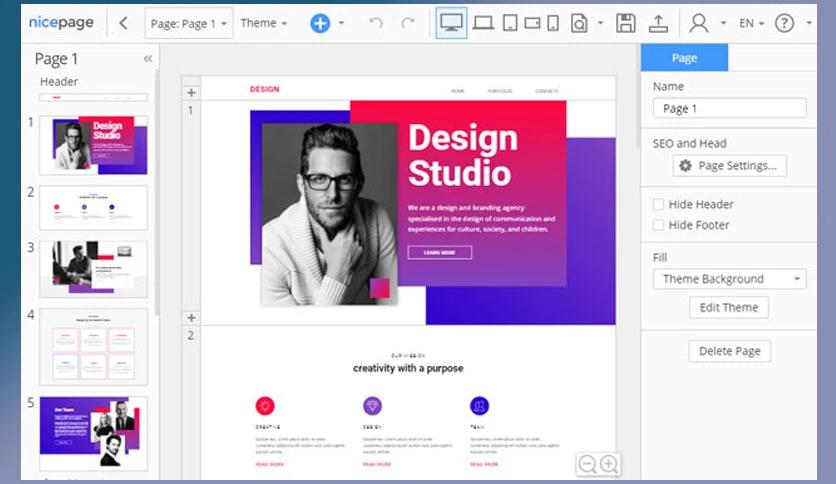Click the Name field showing Page 1

729,108
